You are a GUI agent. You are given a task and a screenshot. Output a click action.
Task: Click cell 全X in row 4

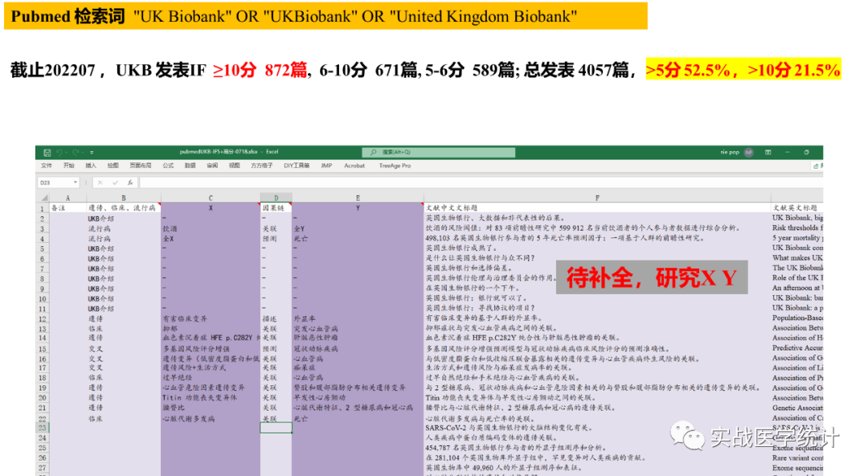click(211, 238)
